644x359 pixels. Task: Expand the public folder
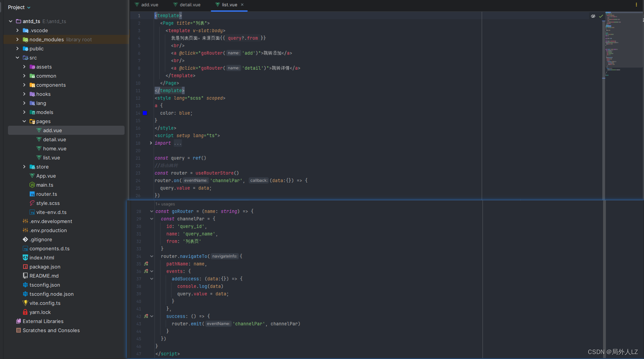point(17,48)
